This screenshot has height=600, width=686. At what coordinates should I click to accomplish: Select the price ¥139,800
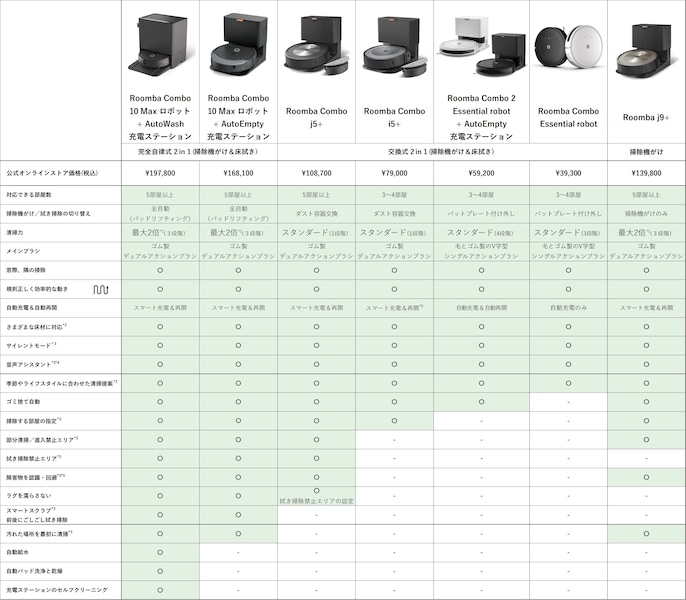click(646, 173)
